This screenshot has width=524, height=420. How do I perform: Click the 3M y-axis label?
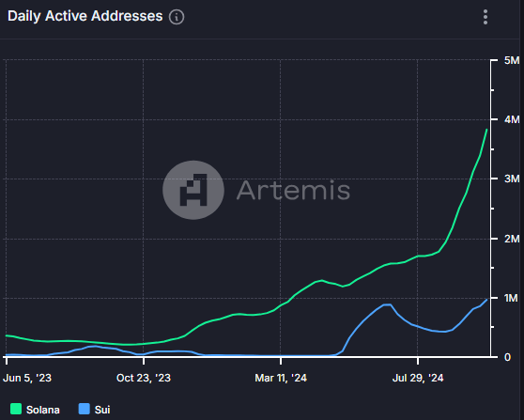tap(512, 179)
